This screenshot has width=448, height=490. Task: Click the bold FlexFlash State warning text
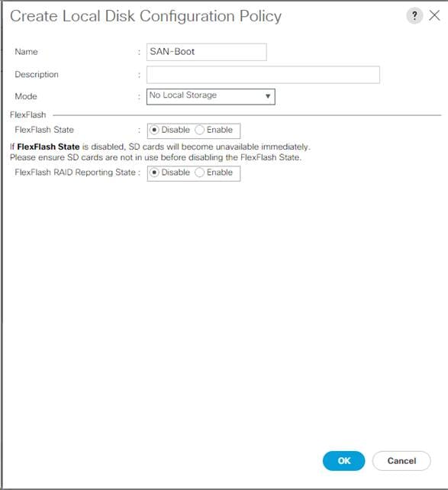pyautogui.click(x=48, y=147)
